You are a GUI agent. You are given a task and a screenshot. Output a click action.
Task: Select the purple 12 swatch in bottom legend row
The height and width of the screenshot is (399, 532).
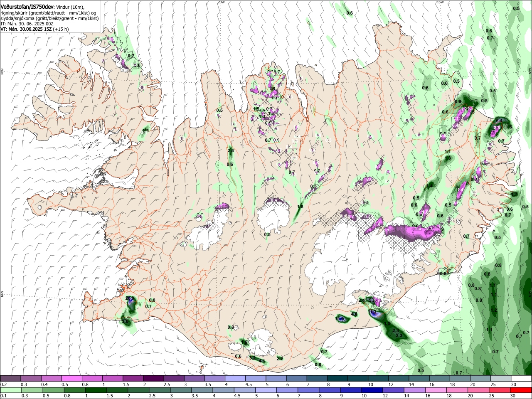tap(393, 390)
